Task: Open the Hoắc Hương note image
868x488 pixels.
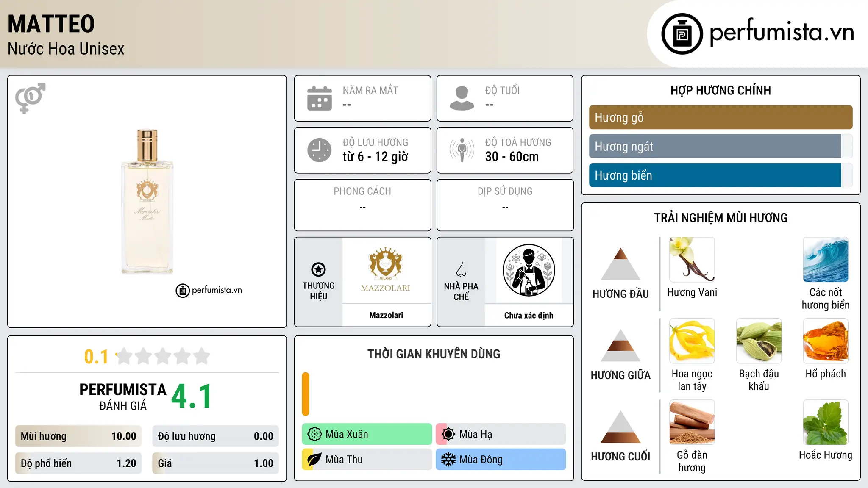Action: [826, 422]
